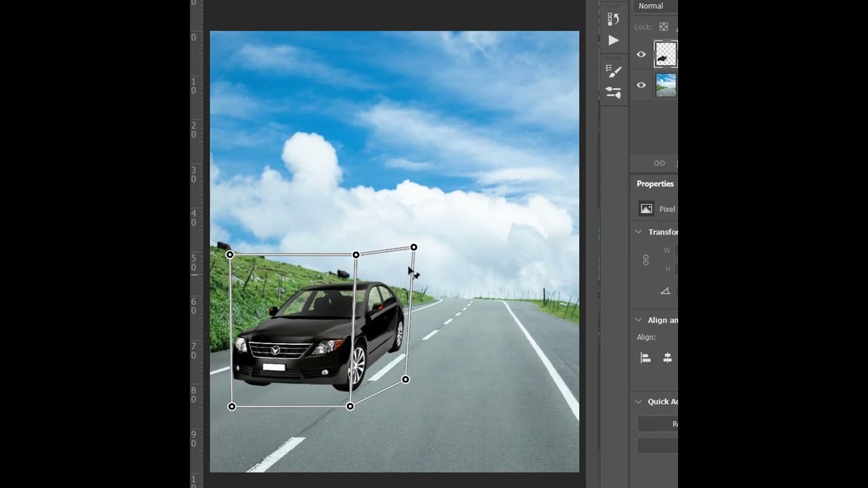868x488 pixels.
Task: Collapse the Quick Actions section
Action: pyautogui.click(x=638, y=401)
